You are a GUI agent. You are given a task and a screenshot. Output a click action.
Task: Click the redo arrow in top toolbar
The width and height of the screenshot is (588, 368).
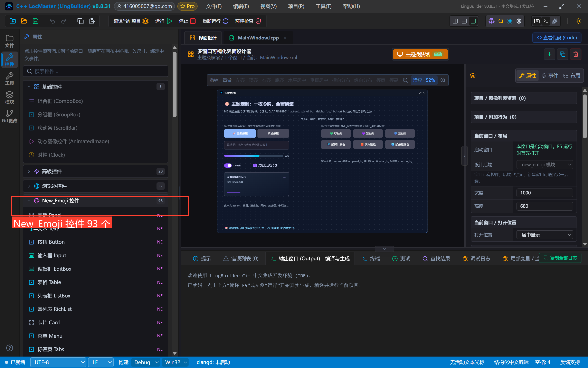pyautogui.click(x=64, y=21)
